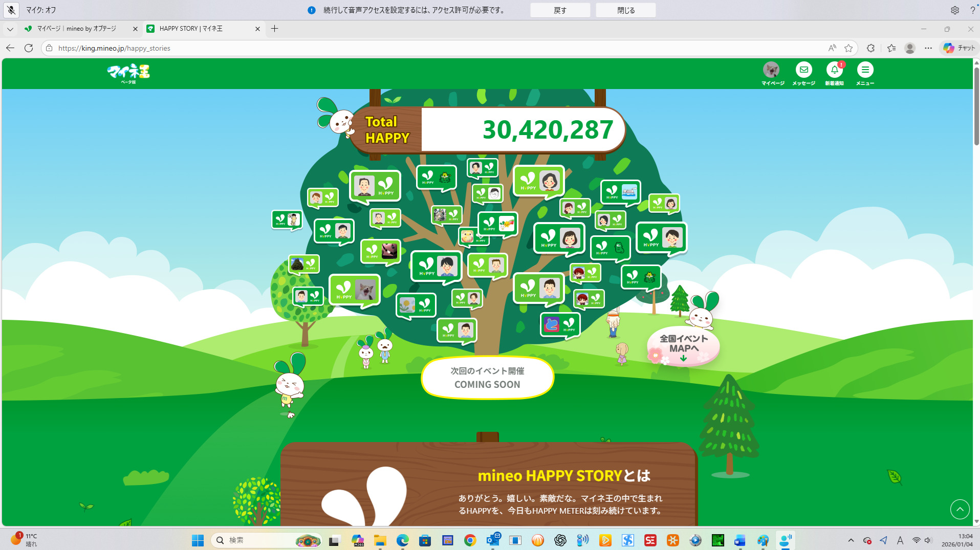Add page to favorites star icon
Image resolution: width=980 pixels, height=550 pixels.
(848, 48)
